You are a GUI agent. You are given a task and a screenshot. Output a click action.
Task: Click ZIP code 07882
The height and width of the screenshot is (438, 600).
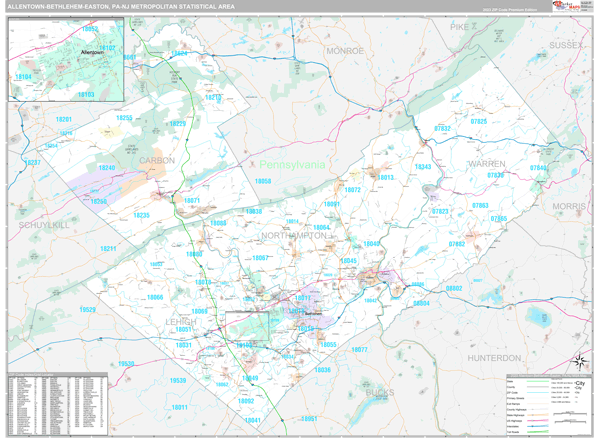457,244
